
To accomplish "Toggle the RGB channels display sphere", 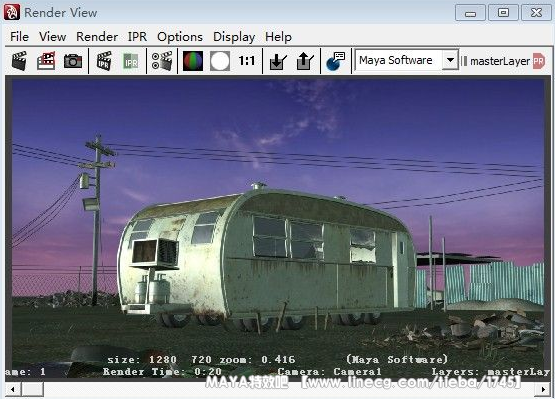I will coord(193,61).
